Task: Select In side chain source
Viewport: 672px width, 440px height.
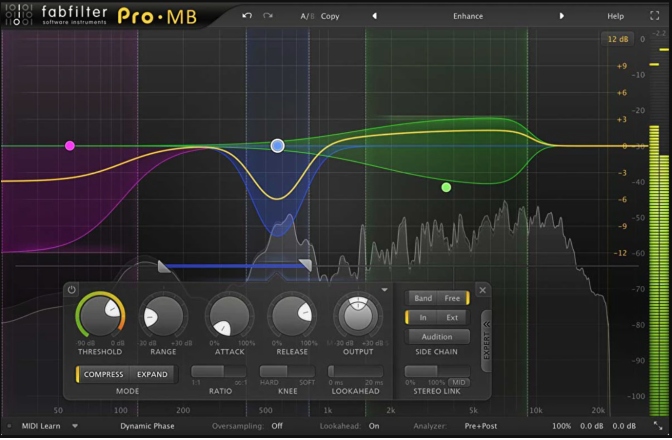Action: click(423, 317)
